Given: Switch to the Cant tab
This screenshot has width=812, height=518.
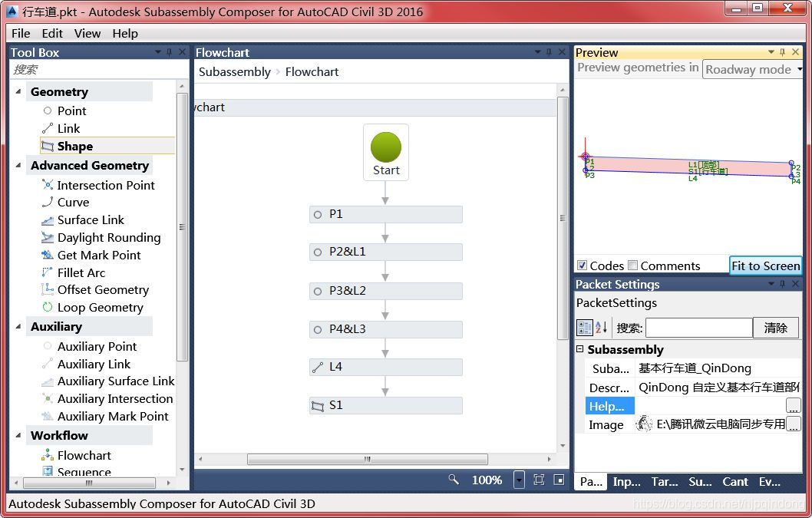Looking at the screenshot, I should click(x=735, y=482).
